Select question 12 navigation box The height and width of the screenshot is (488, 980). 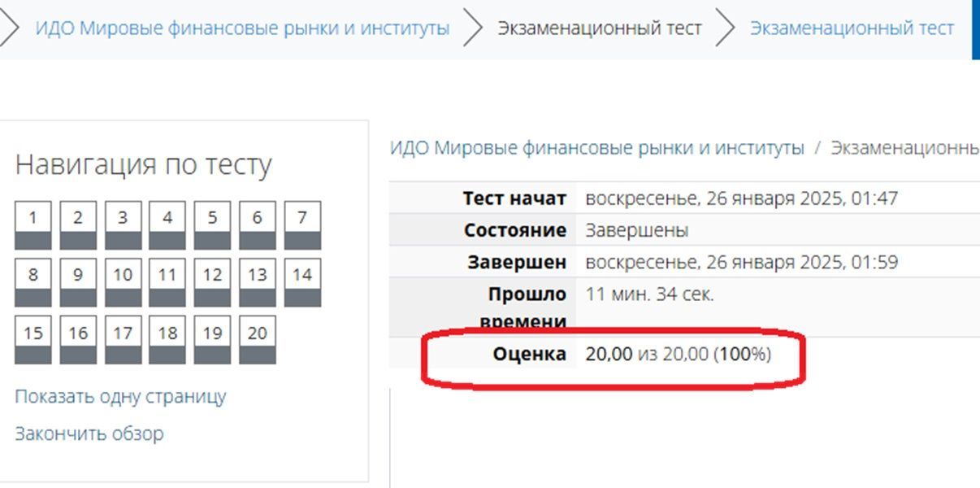(x=212, y=283)
